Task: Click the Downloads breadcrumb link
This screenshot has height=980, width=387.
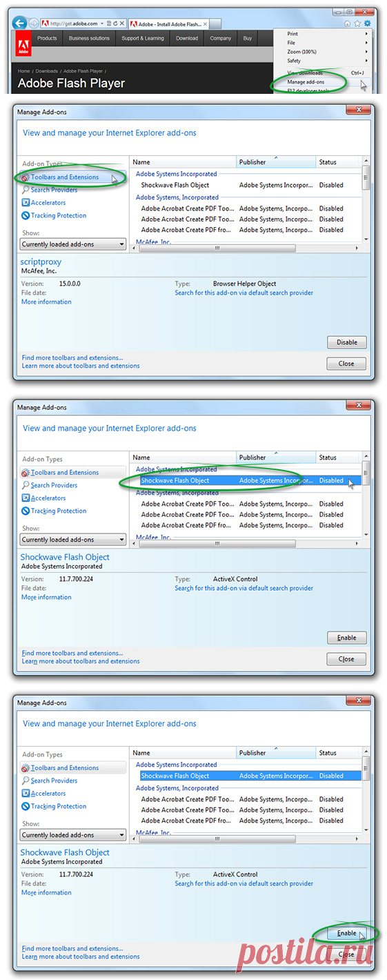Action: [47, 71]
